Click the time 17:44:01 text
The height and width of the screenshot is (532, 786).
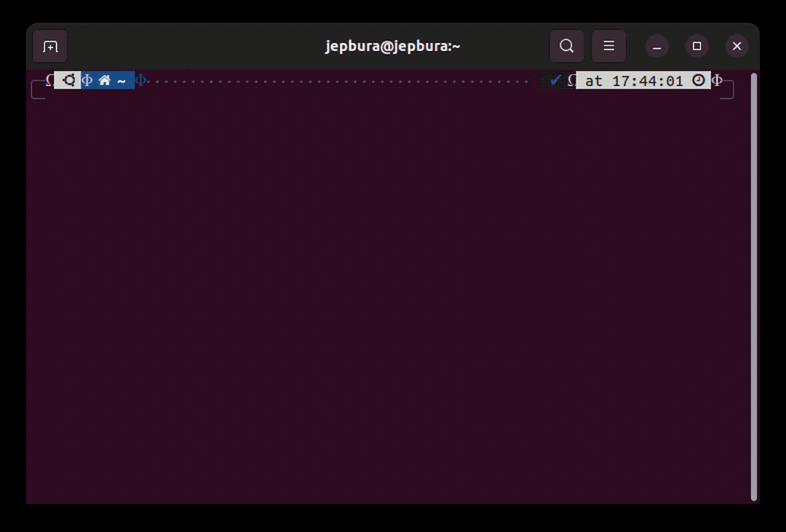tap(647, 81)
